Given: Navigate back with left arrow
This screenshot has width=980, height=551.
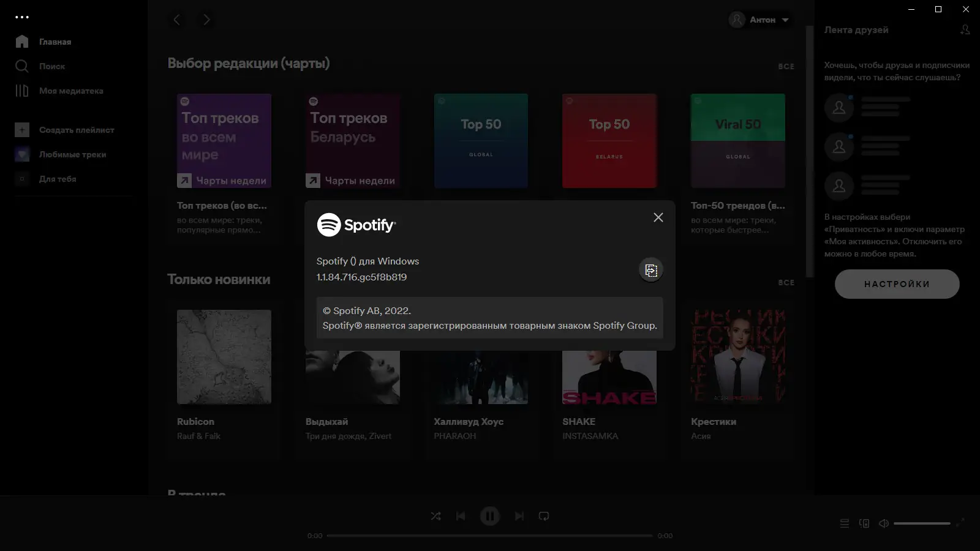Looking at the screenshot, I should (177, 20).
